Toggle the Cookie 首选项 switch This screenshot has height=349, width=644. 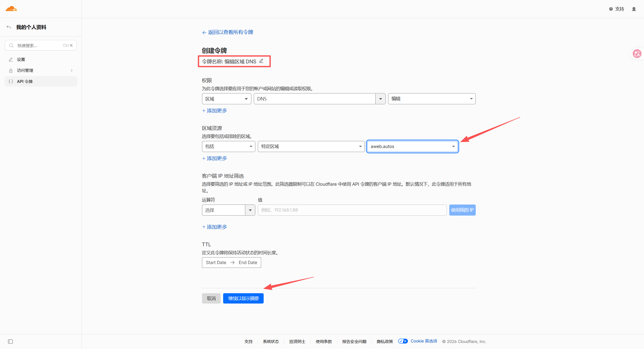tap(403, 341)
